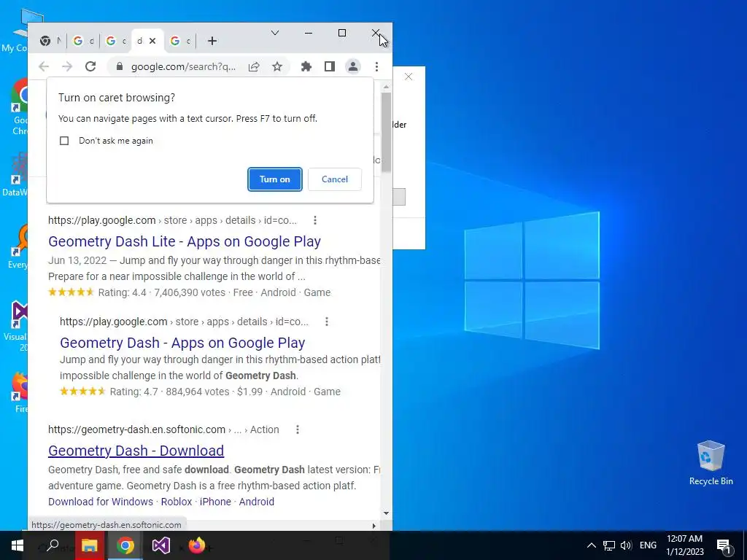Switch to the last Google tab
The width and height of the screenshot is (747, 560).
click(x=181, y=41)
